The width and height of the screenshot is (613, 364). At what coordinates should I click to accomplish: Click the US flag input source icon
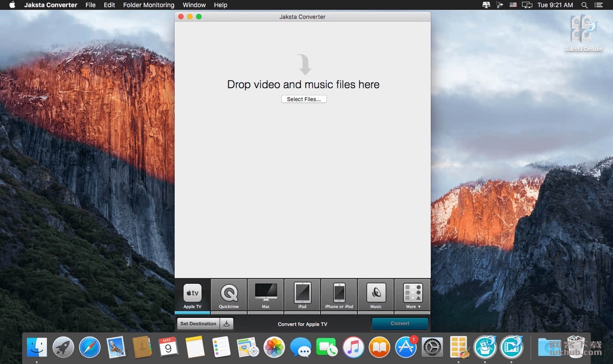point(513,5)
